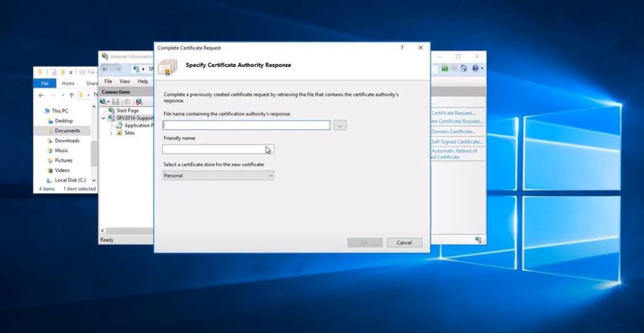The image size is (644, 333).
Task: Select Pictures in Explorer navigation pane
Action: (64, 161)
